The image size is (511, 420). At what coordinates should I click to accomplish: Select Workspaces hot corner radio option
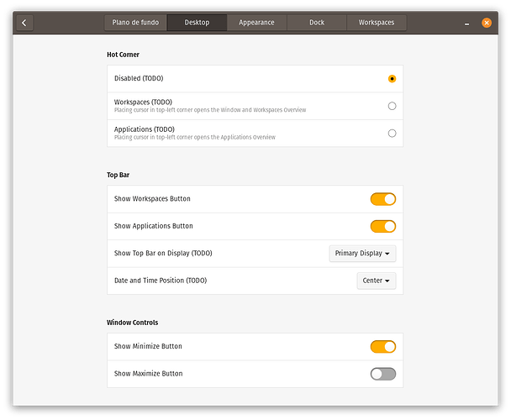pyautogui.click(x=392, y=106)
